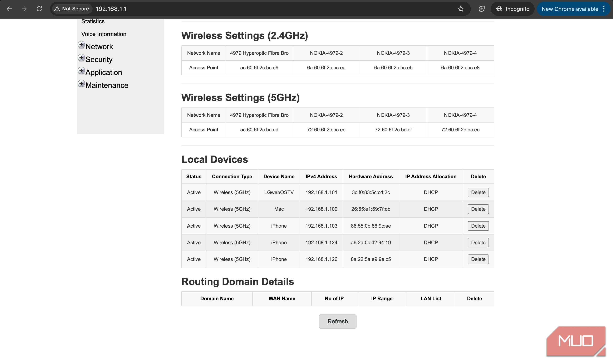Click access point ac:60:6f:2c:bc:e9

pos(259,68)
